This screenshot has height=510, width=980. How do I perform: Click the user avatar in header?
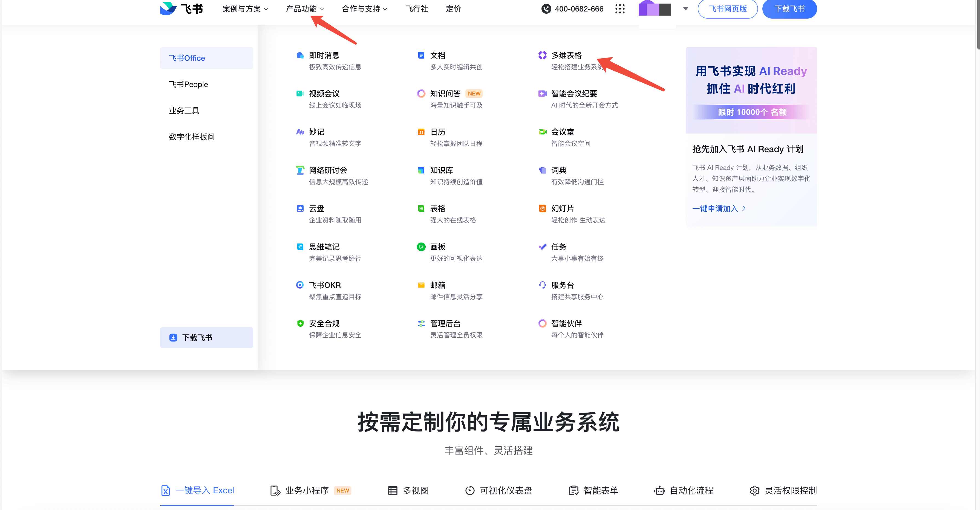655,8
